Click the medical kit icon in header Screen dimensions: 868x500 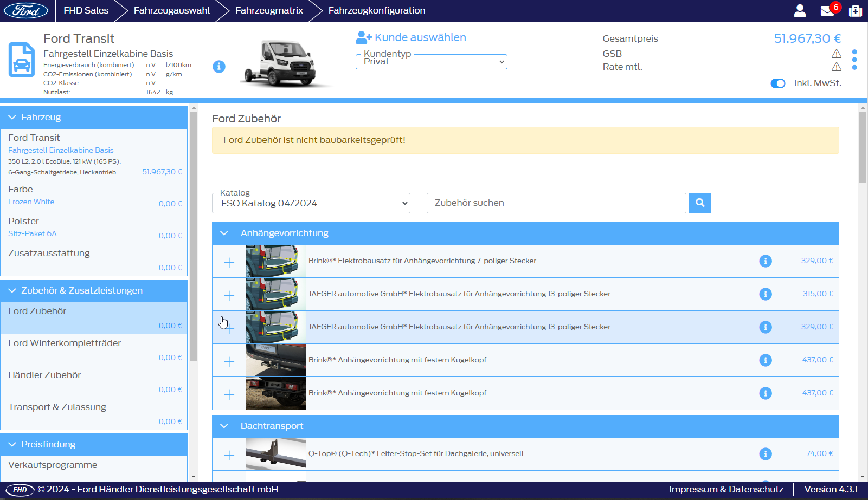[856, 11]
